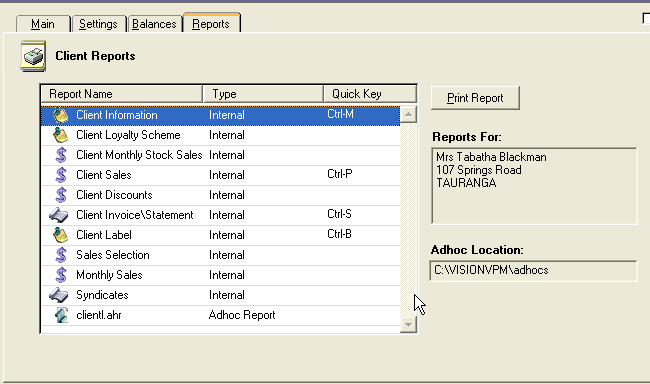650x384 pixels.
Task: Click the Client Reports printer icon
Action: pos(33,56)
